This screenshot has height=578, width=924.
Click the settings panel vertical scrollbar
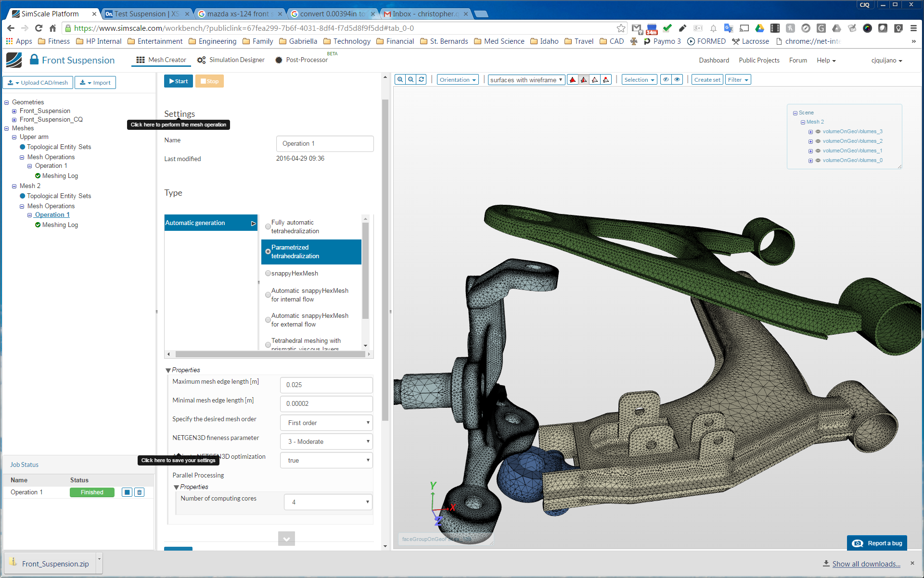[x=385, y=260]
